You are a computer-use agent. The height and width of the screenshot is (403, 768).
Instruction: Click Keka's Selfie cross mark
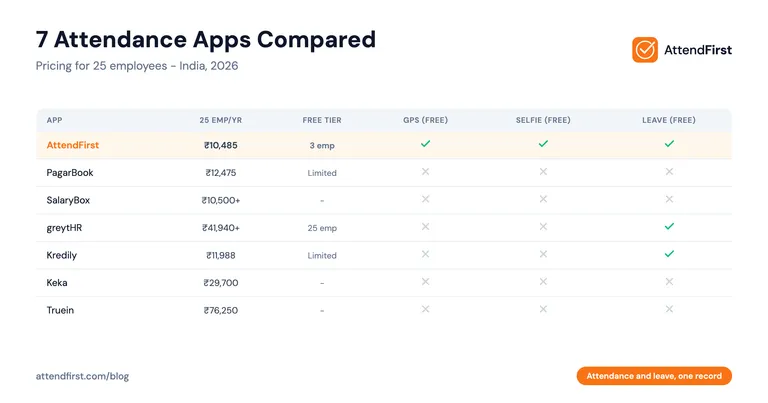pos(543,282)
